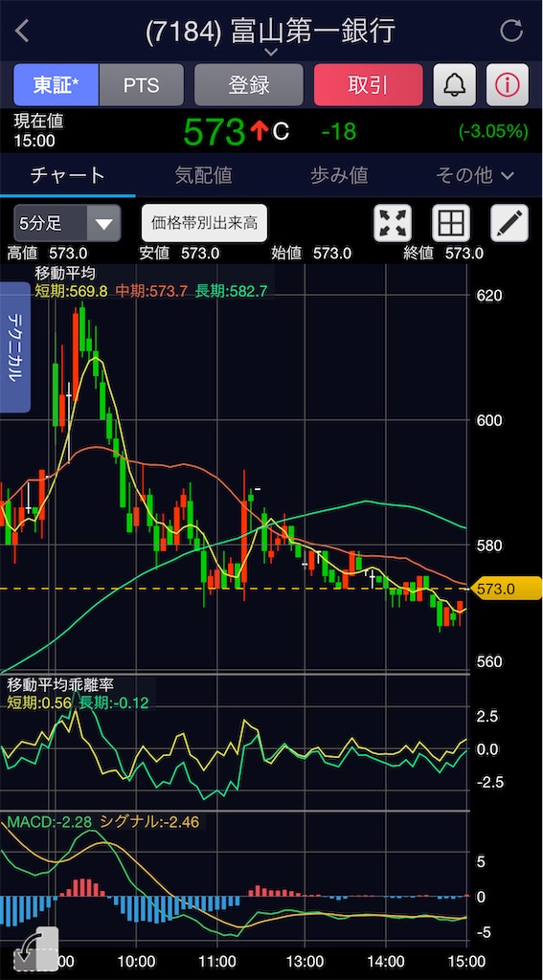Tap the (-3.05%) change percentage

(493, 131)
